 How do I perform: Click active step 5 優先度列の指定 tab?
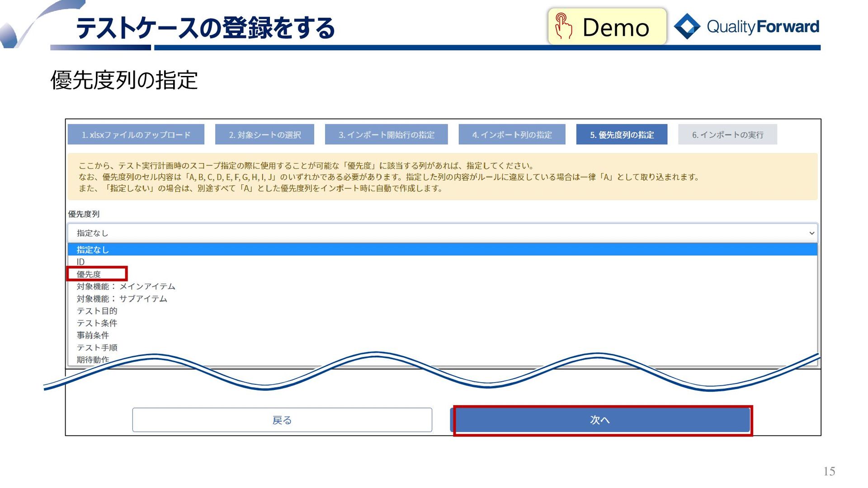622,135
